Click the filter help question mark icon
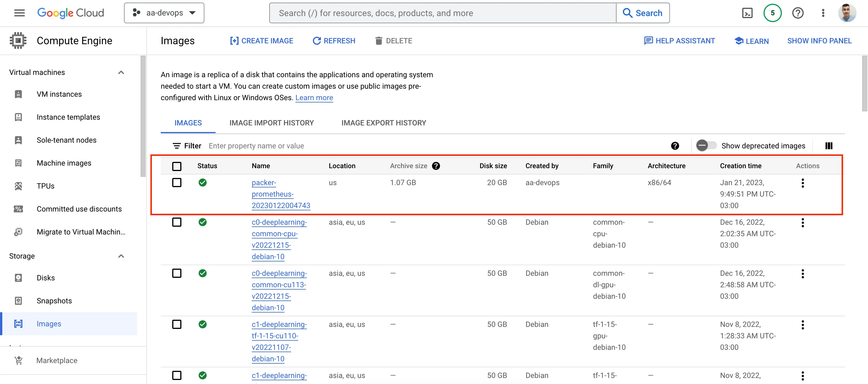Image resolution: width=868 pixels, height=384 pixels. coord(675,146)
